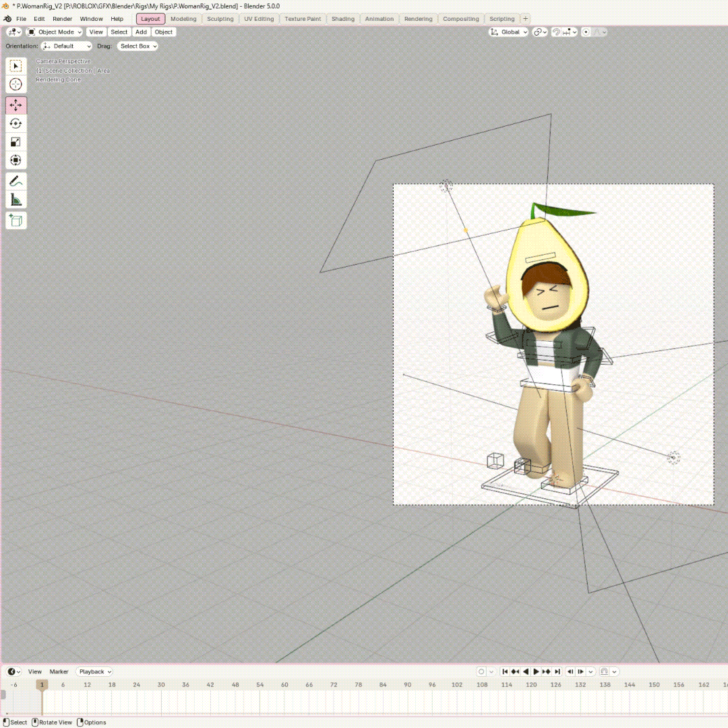Activate the Transform tool
The height and width of the screenshot is (728, 728).
[x=16, y=160]
